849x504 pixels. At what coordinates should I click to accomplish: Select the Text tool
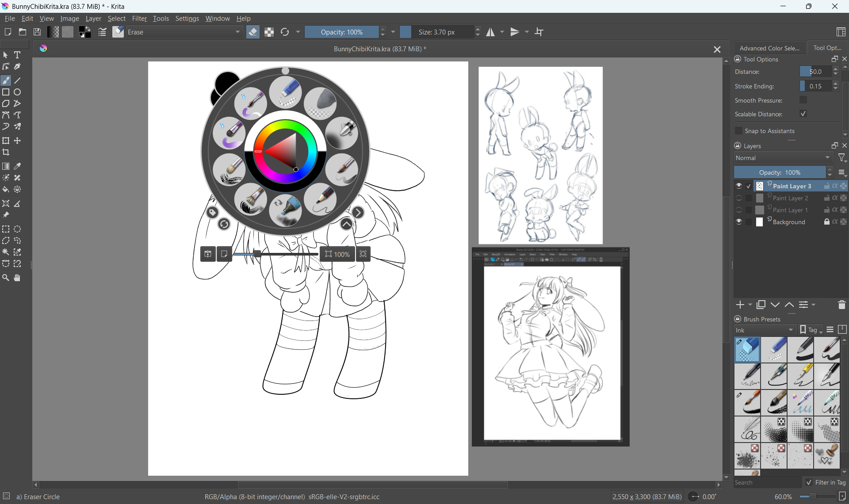click(17, 55)
